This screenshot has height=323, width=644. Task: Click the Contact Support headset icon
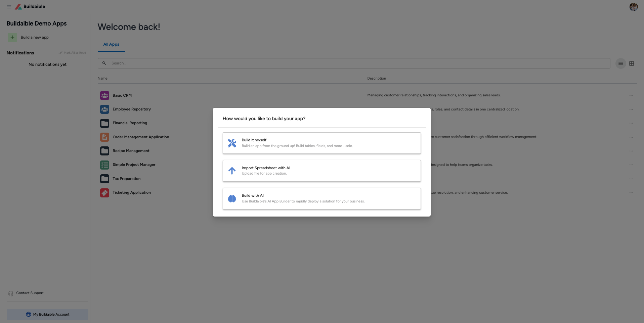click(x=11, y=293)
